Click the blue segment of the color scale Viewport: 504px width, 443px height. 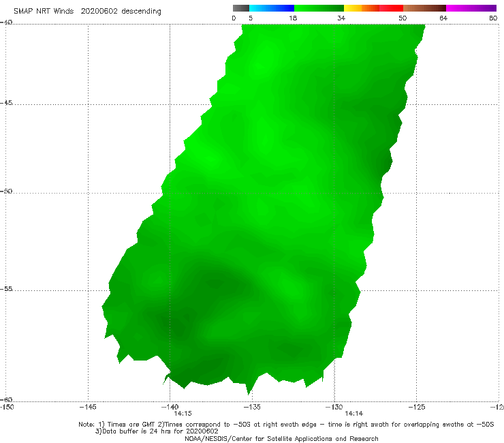point(272,8)
